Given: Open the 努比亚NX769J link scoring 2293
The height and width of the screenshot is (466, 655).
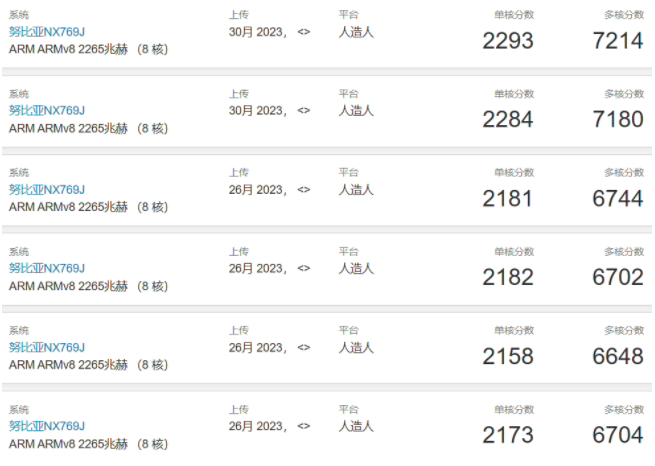Looking at the screenshot, I should [47, 32].
